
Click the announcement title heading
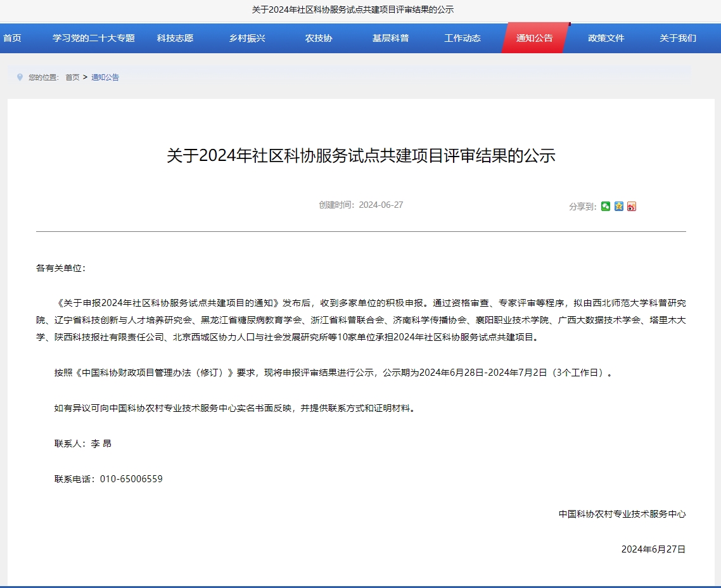360,156
